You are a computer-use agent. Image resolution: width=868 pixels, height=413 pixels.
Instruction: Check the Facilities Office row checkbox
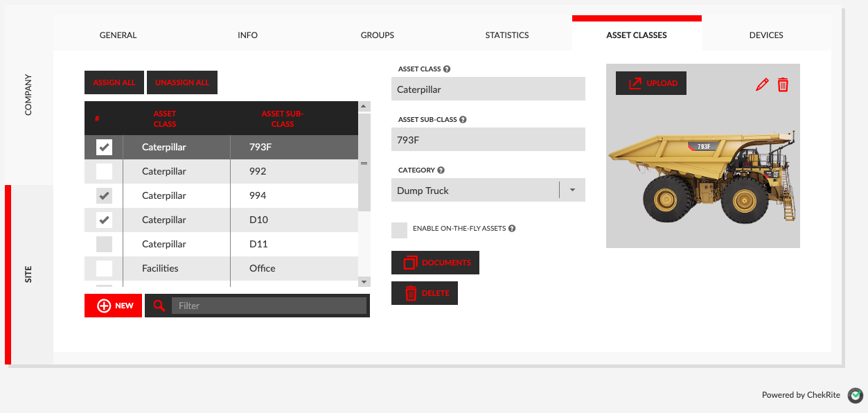(104, 268)
